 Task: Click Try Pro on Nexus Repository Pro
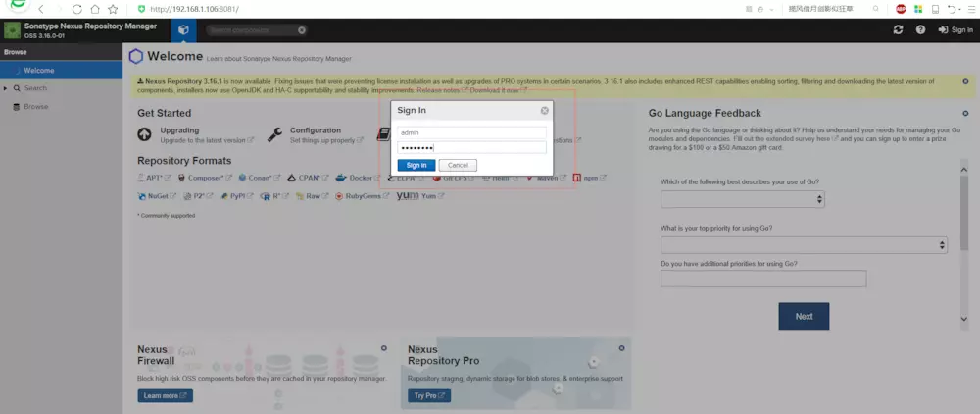pos(429,396)
